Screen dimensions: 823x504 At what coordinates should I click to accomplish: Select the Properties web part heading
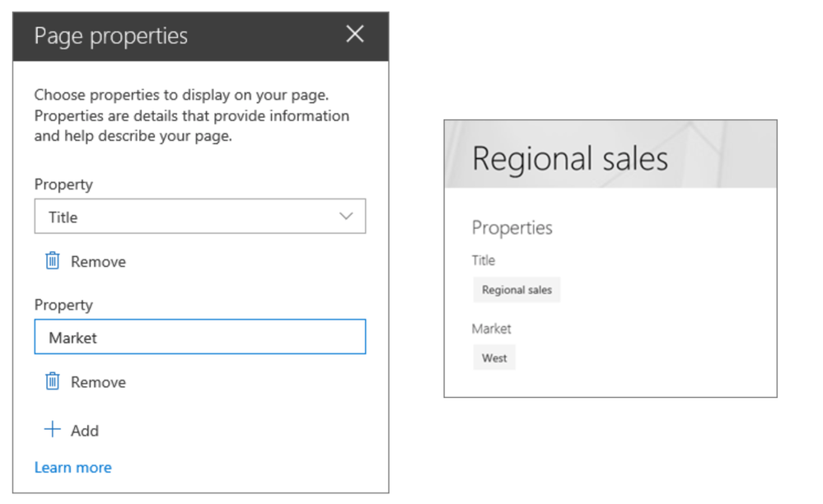pyautogui.click(x=512, y=228)
